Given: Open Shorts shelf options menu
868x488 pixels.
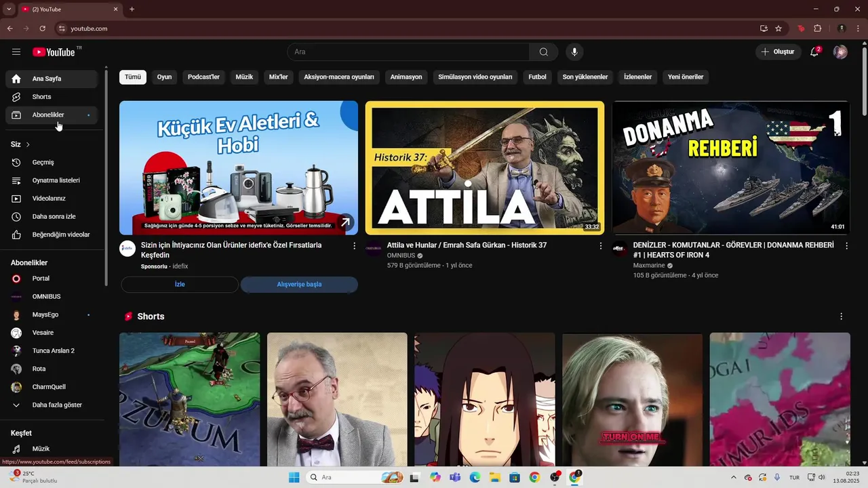Looking at the screenshot, I should click(842, 317).
